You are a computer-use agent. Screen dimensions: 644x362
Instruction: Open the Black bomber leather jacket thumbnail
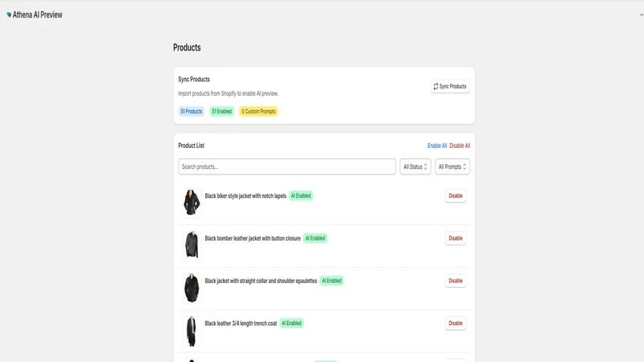coord(192,245)
